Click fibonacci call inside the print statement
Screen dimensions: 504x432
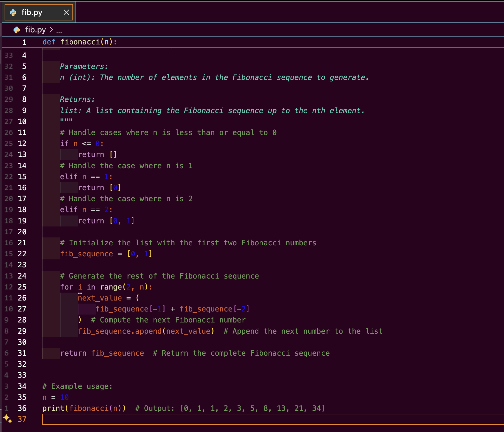[89, 408]
